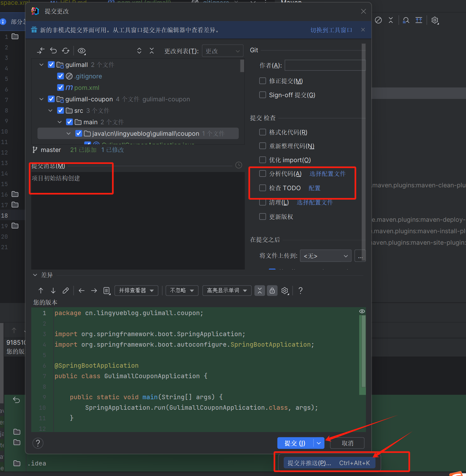466x476 pixels.
Task: Toggle synchronize scrolling lock icon
Action: coord(272,291)
